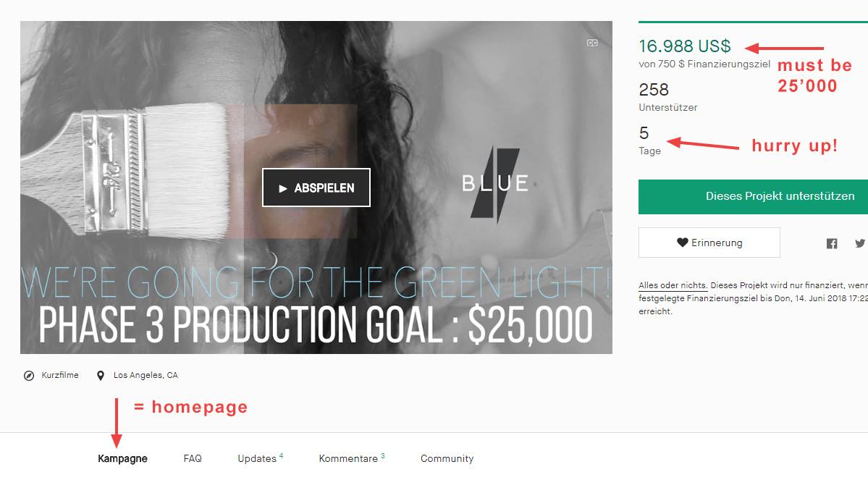Open Los Angeles, CA location link
This screenshot has height=480, width=868.
pos(146,375)
